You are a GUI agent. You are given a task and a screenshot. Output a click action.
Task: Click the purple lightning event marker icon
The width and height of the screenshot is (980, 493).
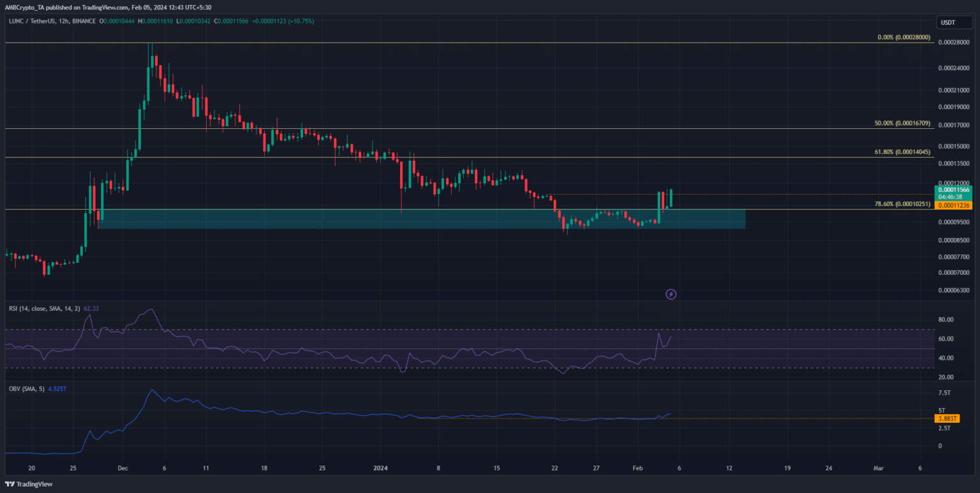671,294
